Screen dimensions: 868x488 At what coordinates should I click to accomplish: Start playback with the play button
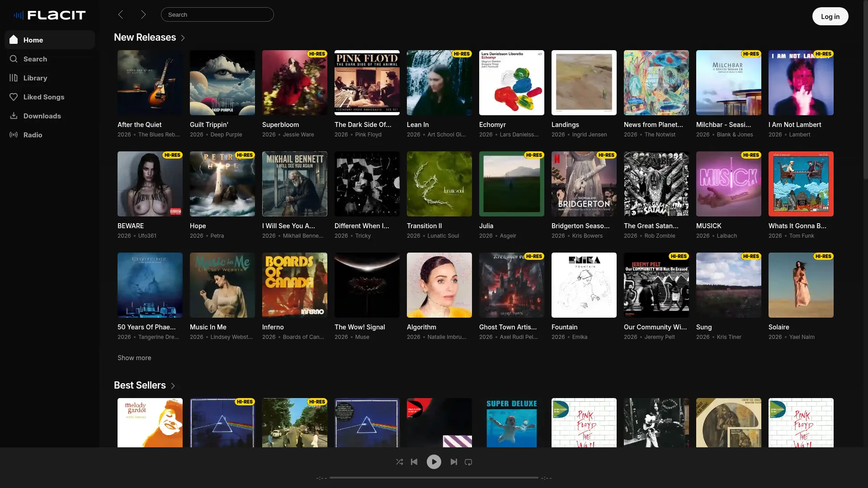pyautogui.click(x=434, y=462)
